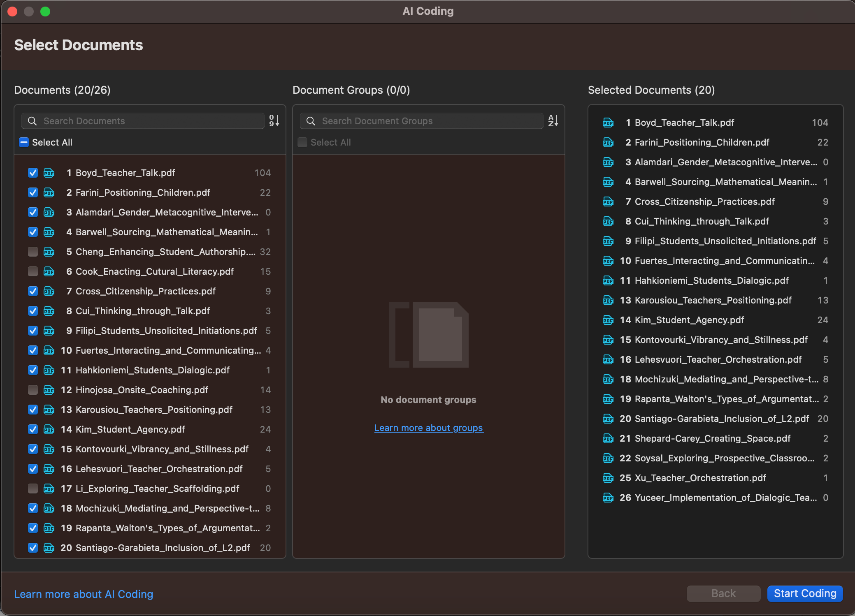Uncheck the Farini_Positioning_Children.pdf checkbox

tap(33, 192)
